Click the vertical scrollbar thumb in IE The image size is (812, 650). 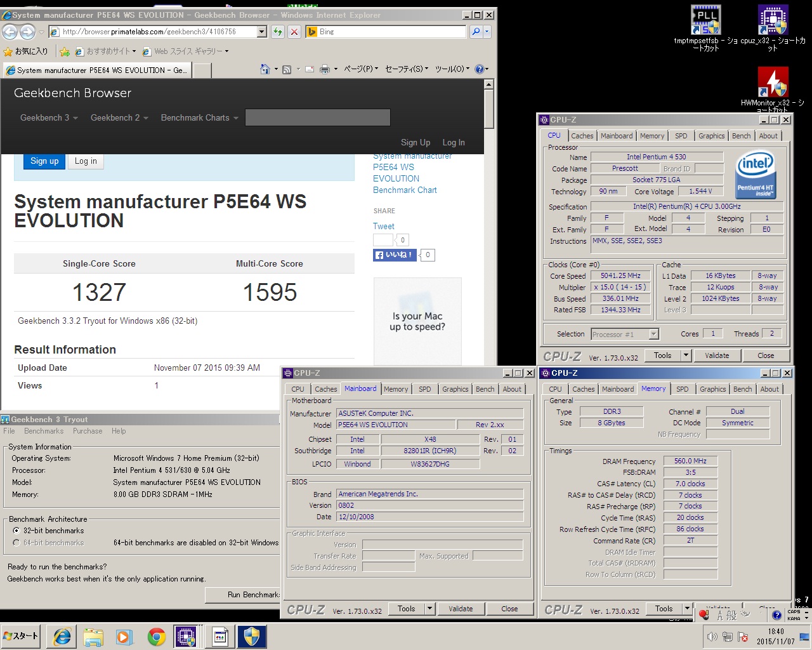click(x=488, y=108)
